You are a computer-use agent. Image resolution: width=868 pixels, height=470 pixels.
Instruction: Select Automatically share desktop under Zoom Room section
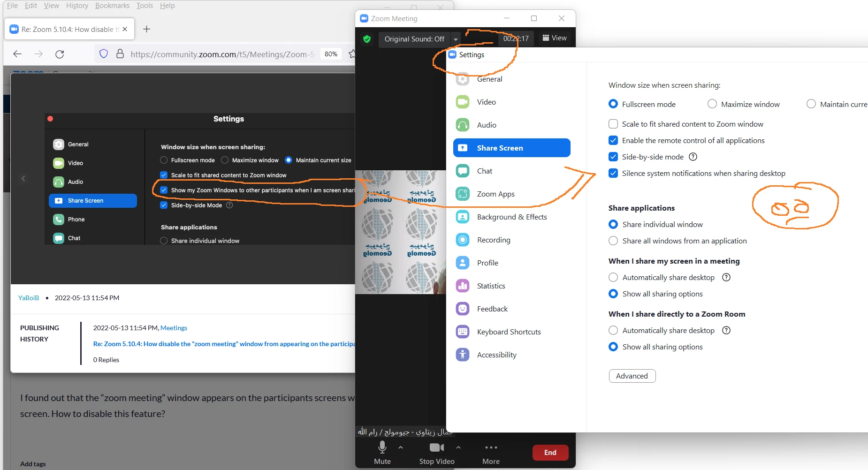point(613,330)
